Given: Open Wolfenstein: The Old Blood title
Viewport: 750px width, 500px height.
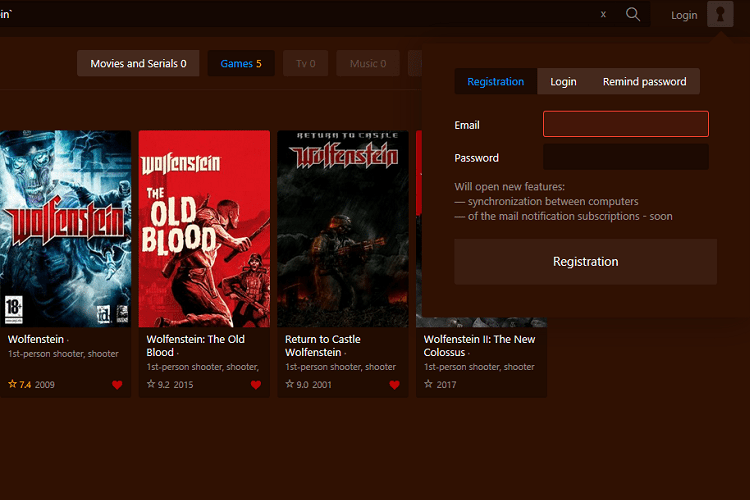Looking at the screenshot, I should click(195, 345).
